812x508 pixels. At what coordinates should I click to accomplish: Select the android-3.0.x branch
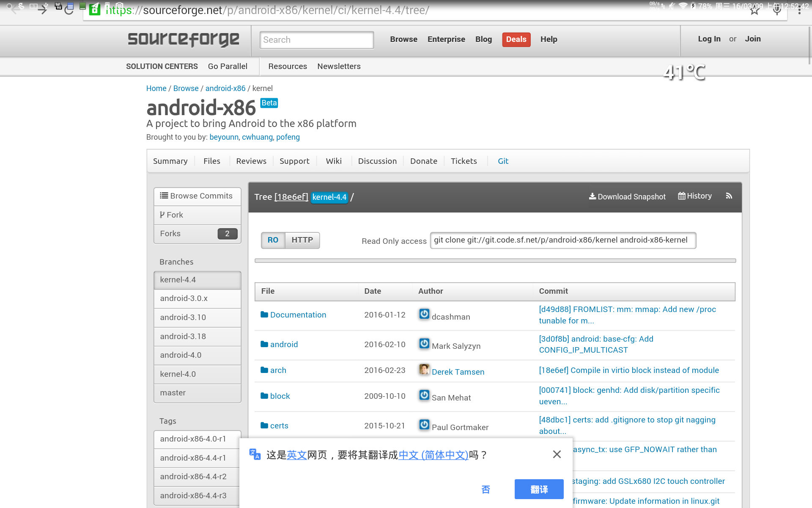[198, 298]
